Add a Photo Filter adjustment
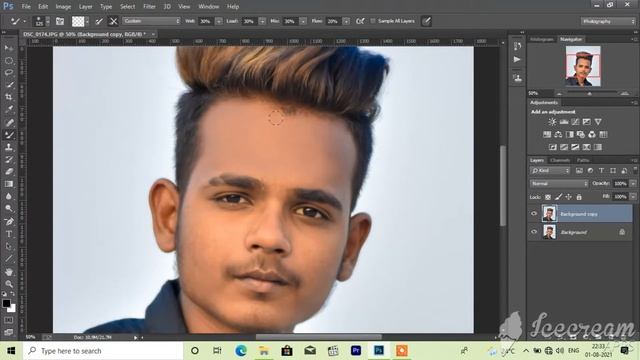Viewport: 640px width, 360px height. coord(580,134)
